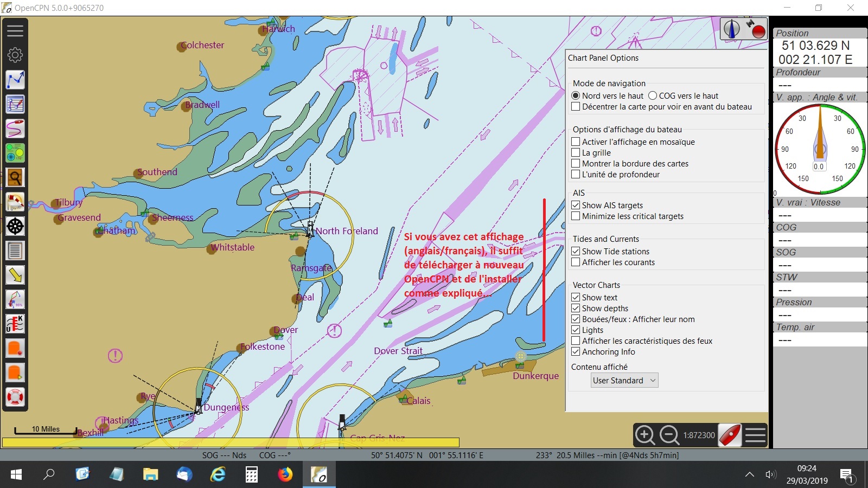The width and height of the screenshot is (868, 488).
Task: Click the yellow chart bar at bottom
Action: click(231, 442)
